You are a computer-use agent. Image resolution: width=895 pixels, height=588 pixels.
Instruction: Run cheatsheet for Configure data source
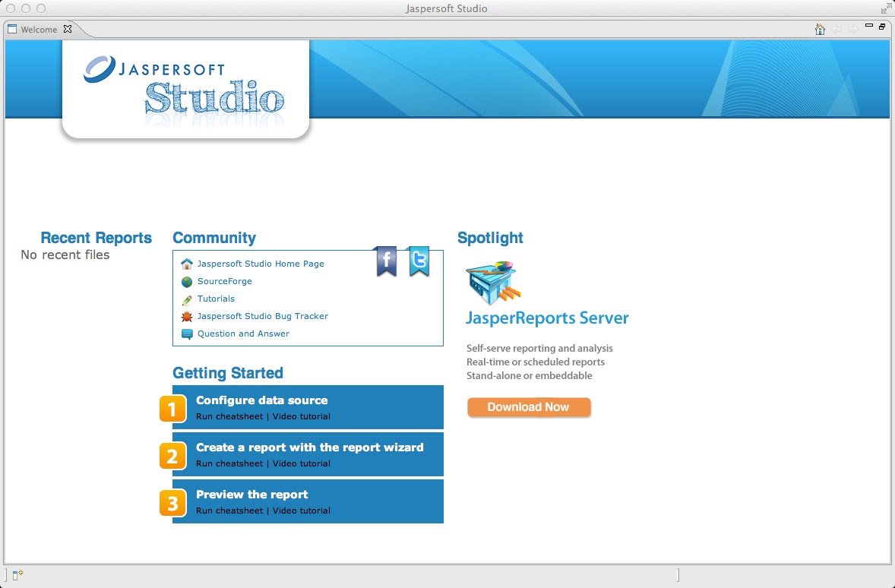pyautogui.click(x=229, y=416)
